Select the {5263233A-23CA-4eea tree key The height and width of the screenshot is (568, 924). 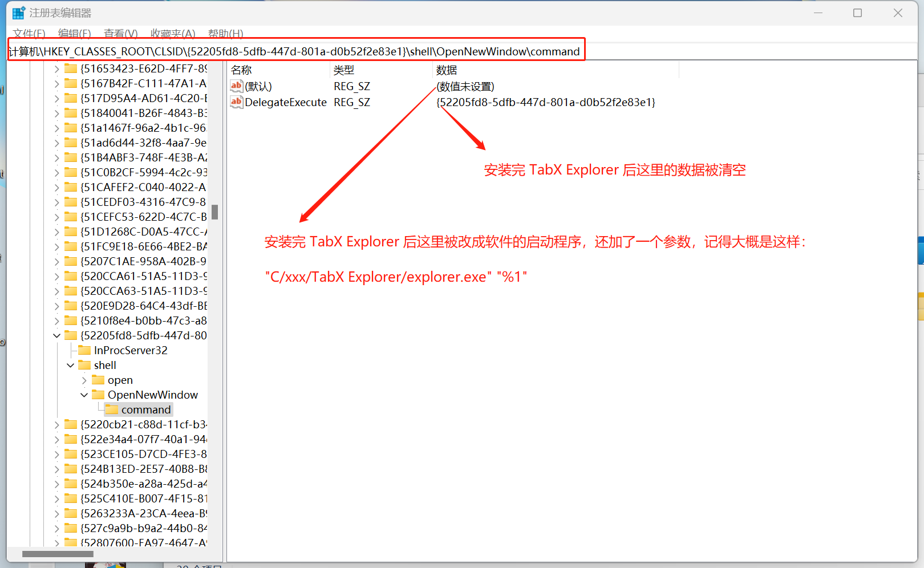tap(144, 513)
